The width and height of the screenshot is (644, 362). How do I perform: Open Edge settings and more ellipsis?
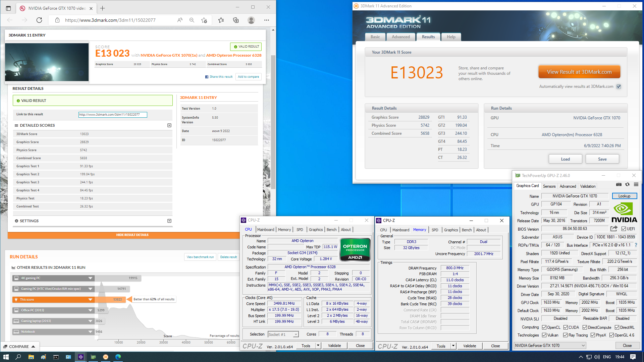(x=267, y=20)
